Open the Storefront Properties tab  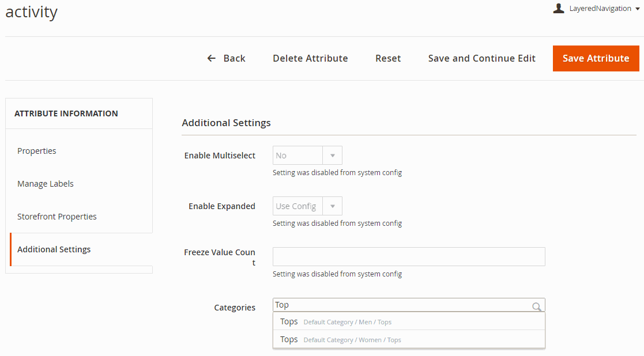click(57, 217)
